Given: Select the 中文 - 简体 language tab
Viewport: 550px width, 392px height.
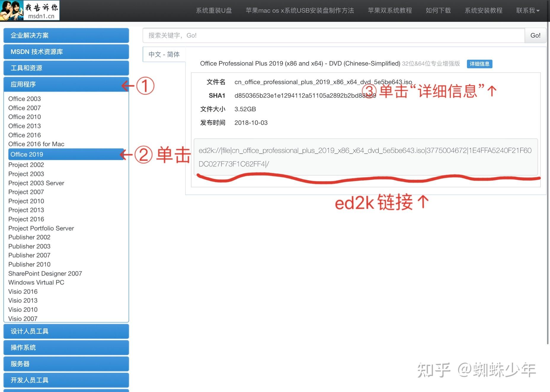Looking at the screenshot, I should [x=164, y=54].
